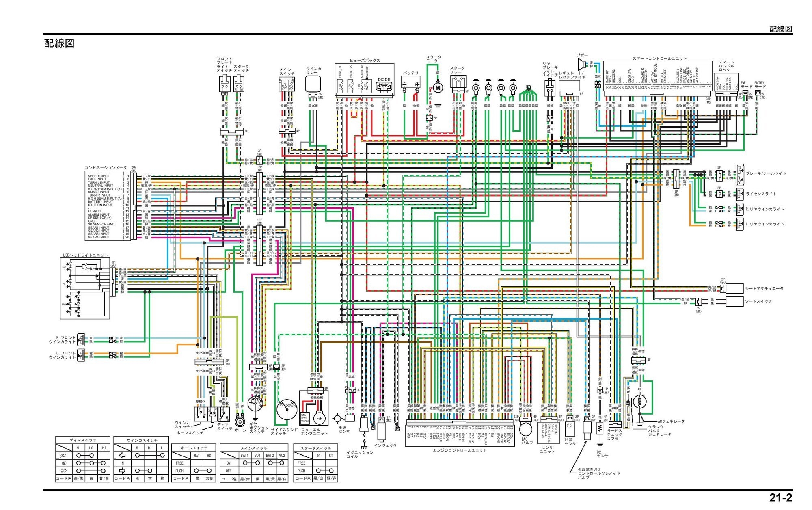The width and height of the screenshot is (812, 510).
Task: Click the starter motor M symbol
Action: pos(438,87)
